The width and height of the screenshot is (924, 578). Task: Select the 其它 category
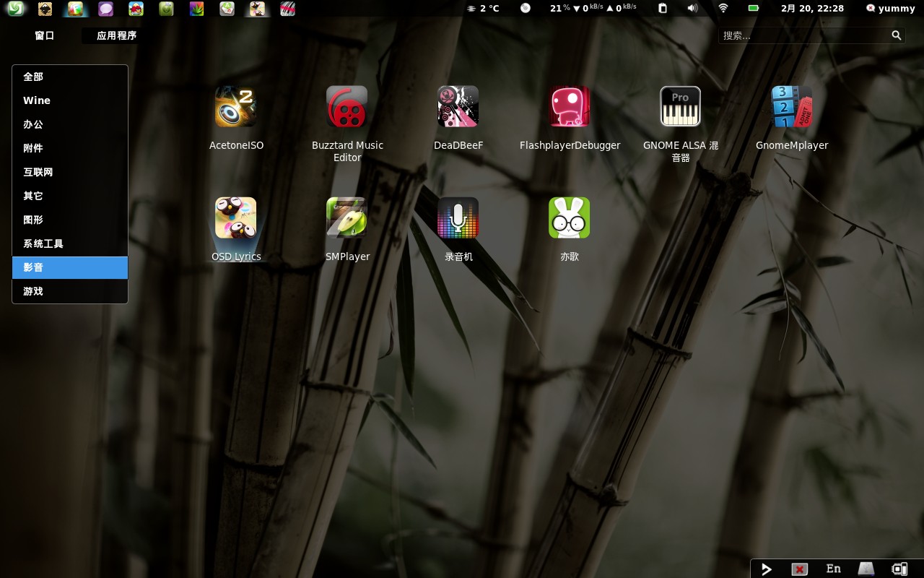pyautogui.click(x=70, y=196)
